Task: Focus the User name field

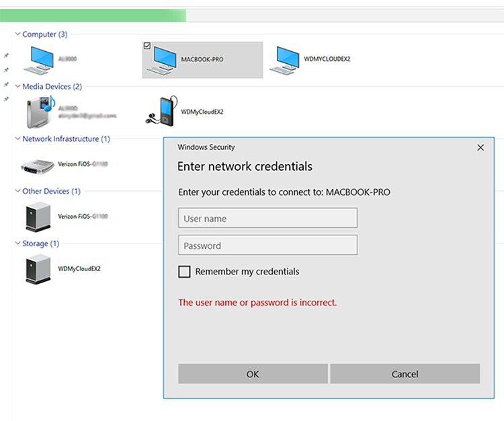Action: [267, 218]
